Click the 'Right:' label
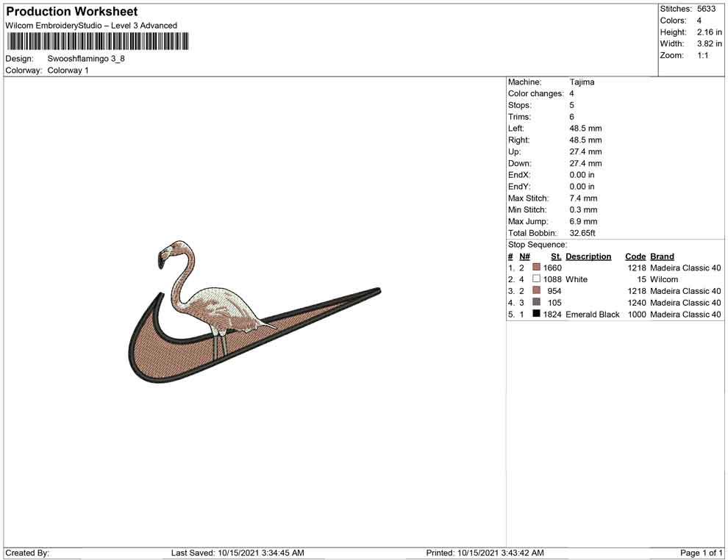The height and width of the screenshot is (560, 728). coord(518,140)
